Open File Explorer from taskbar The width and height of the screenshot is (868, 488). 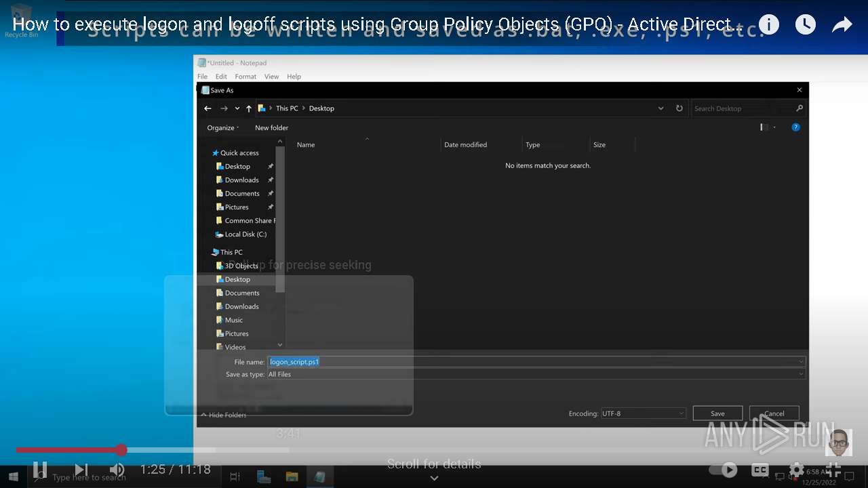tap(292, 477)
